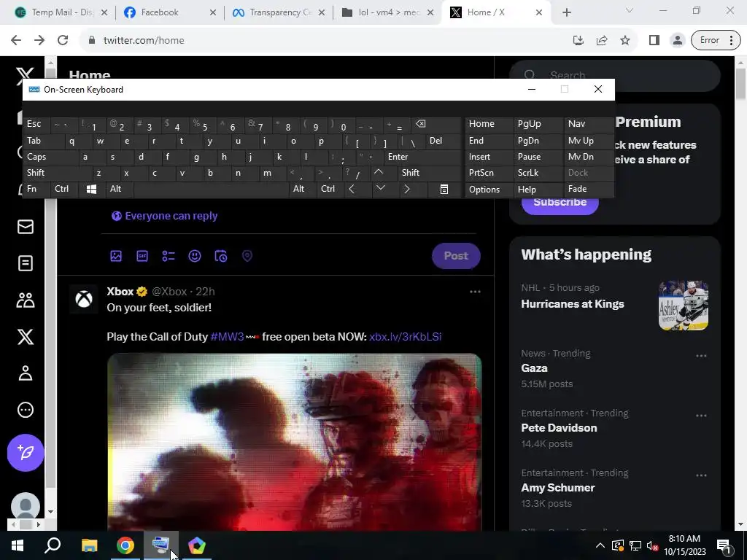Click backspace key on on-screen keyboard
The height and width of the screenshot is (560, 747).
pos(421,124)
